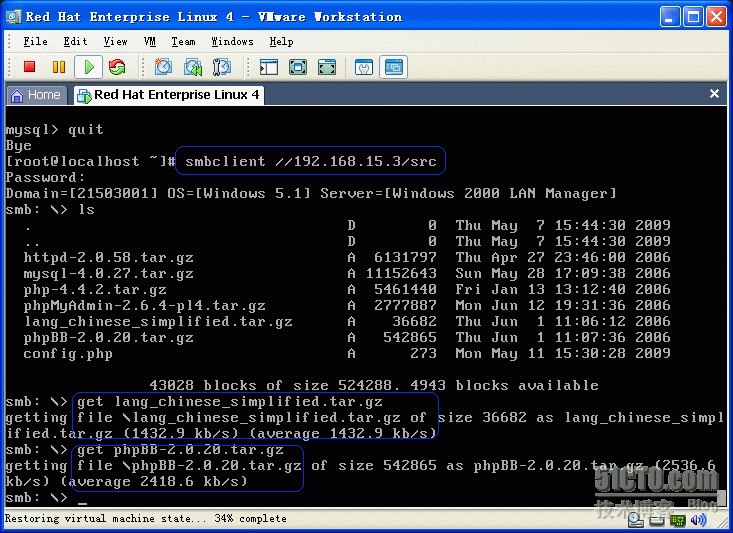This screenshot has height=533, width=733.
Task: Enter full screen mode toolbar icon
Action: tap(327, 67)
